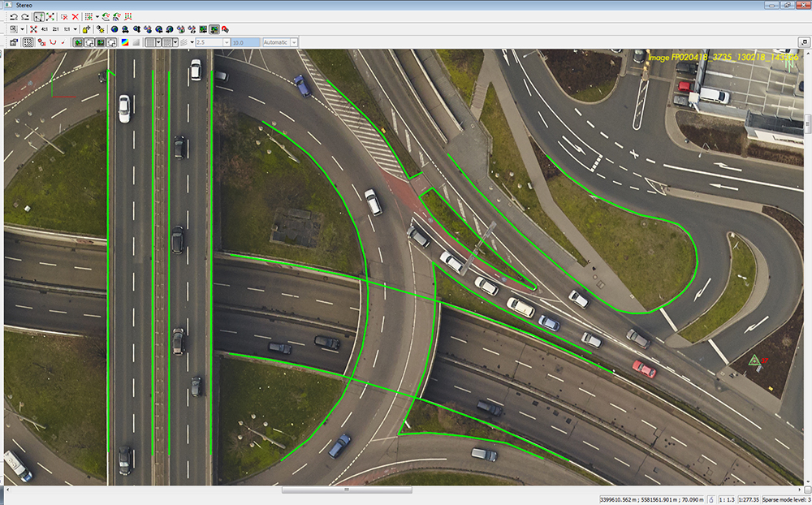Click the undo arrow icon

tap(13, 16)
